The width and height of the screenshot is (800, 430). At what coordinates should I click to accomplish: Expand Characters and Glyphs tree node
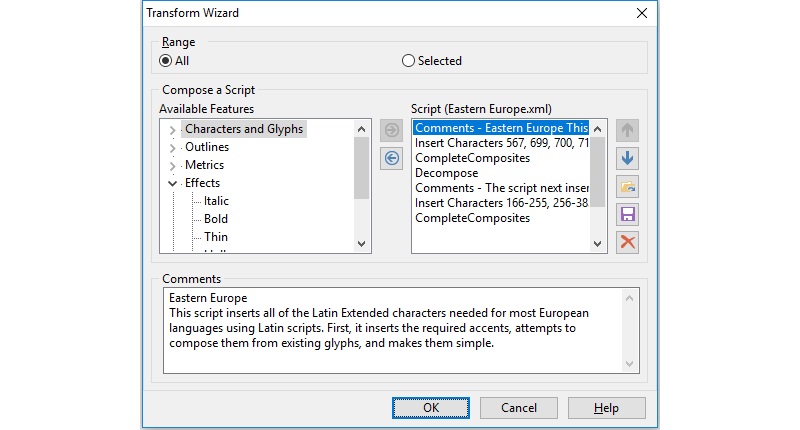172,130
